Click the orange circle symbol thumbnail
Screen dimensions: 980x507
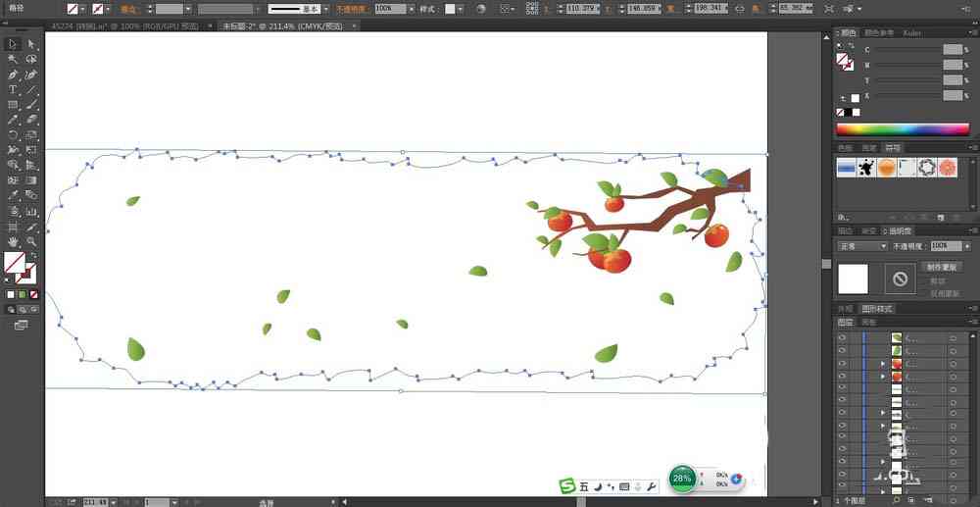[887, 168]
